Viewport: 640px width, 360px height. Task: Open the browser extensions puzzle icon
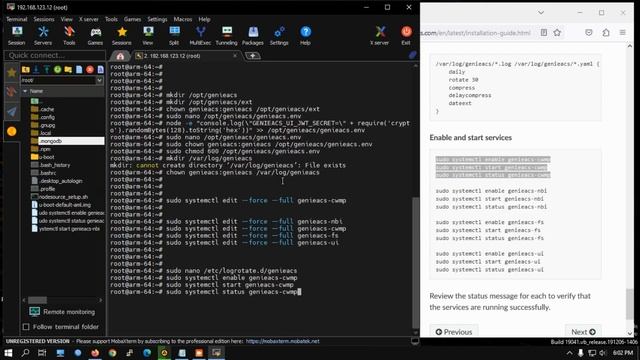pos(606,33)
